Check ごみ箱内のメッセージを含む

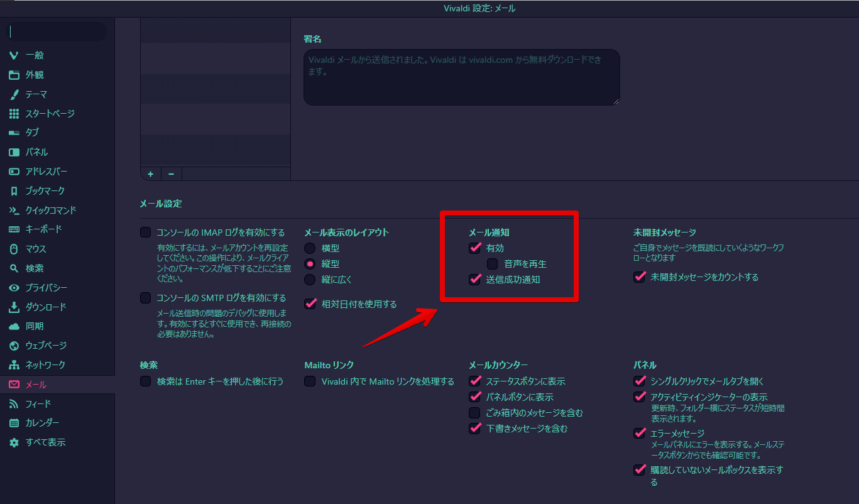[x=475, y=413]
